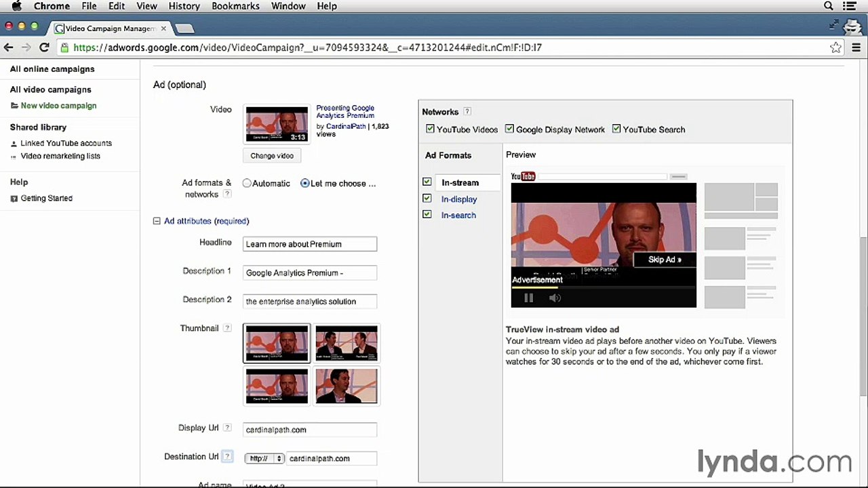Click the secure lock icon in address bar
The height and width of the screenshot is (488, 868).
tap(64, 47)
